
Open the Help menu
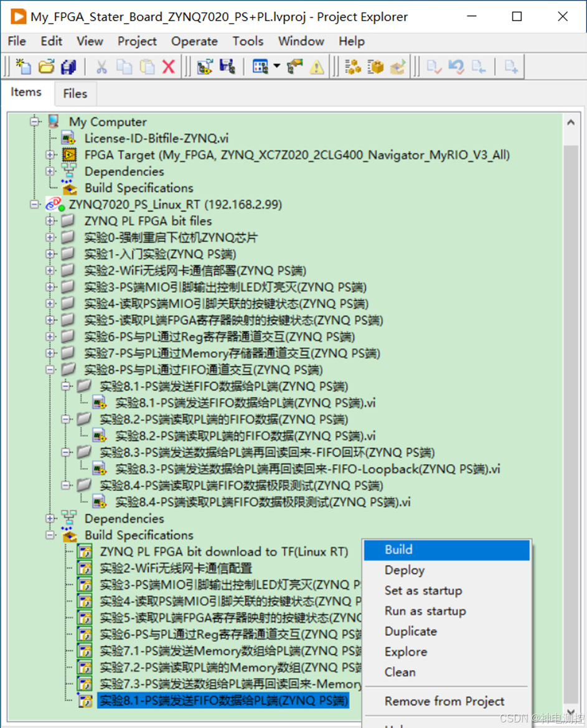click(x=352, y=41)
